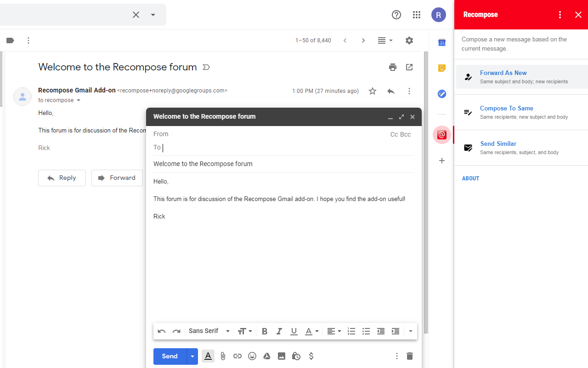Screen dimensions: 588x368
Task: Toggle the importance marker beside the subject
Action: point(206,67)
